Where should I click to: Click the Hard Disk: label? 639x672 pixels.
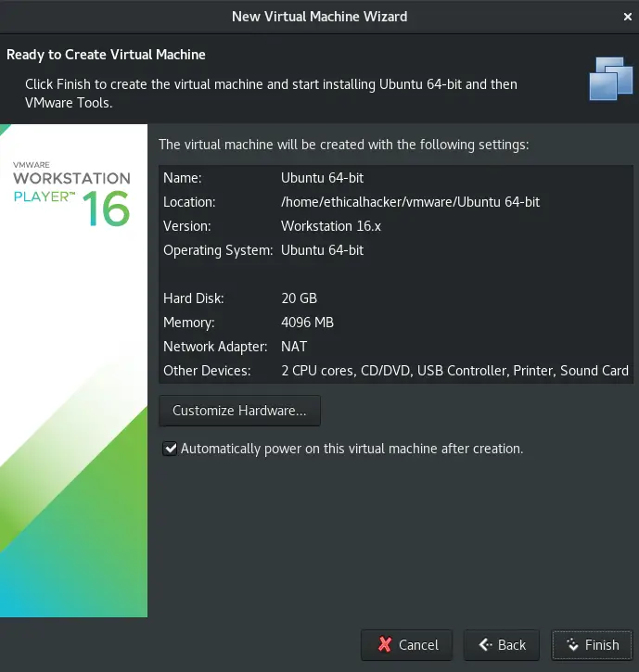[x=194, y=298]
